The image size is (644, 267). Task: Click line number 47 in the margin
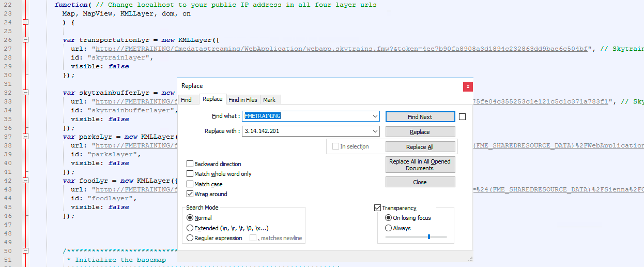pos(7,225)
